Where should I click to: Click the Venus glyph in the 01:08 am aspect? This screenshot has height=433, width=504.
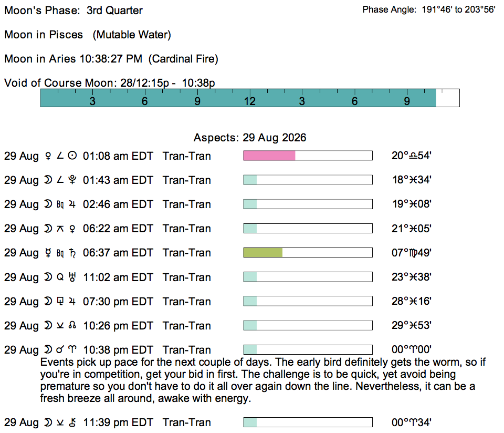48,156
